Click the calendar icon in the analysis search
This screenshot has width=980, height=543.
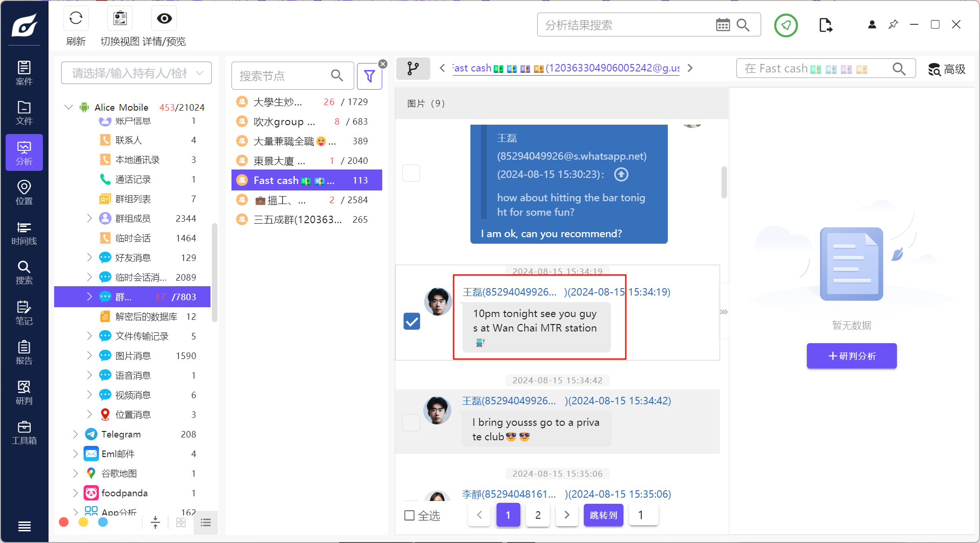(722, 25)
